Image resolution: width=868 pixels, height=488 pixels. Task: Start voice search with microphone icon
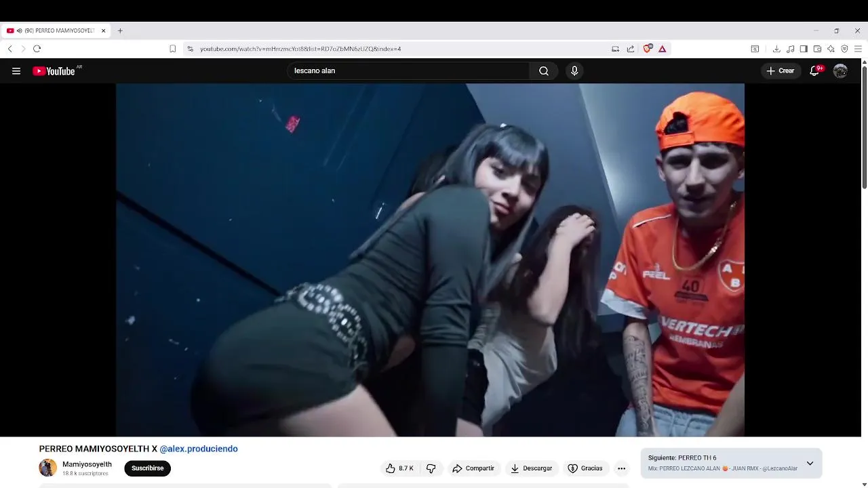[574, 70]
